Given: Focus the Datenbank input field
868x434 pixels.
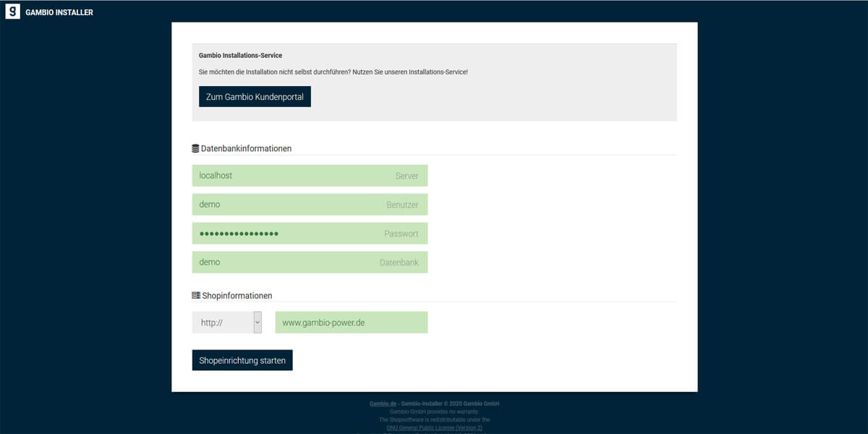Looking at the screenshot, I should [310, 263].
